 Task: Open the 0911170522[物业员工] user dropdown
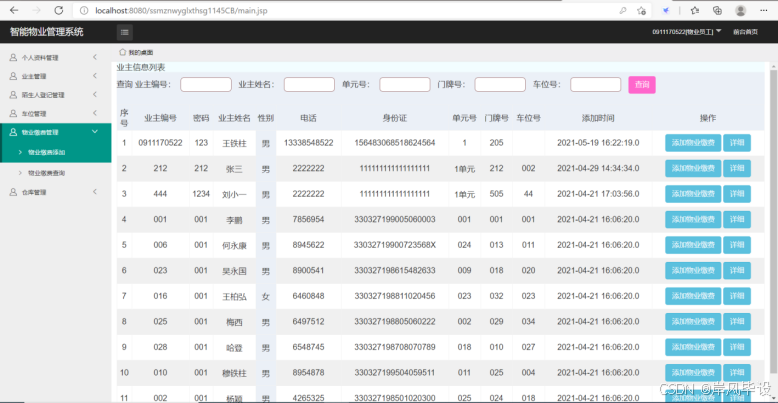(x=687, y=32)
